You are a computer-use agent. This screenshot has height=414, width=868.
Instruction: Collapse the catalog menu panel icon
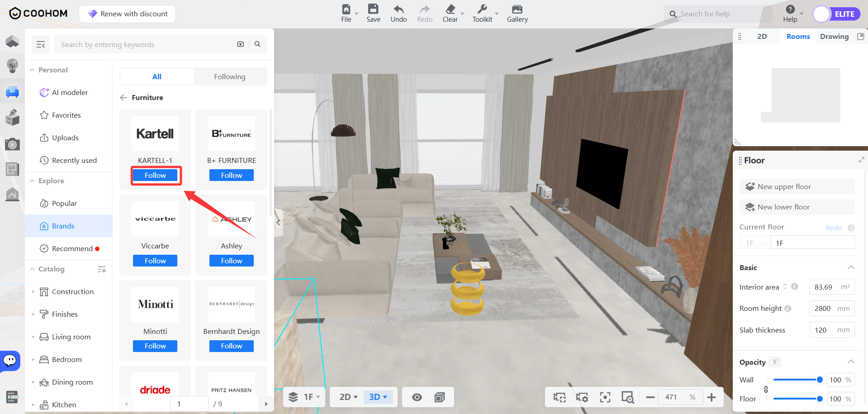point(41,44)
